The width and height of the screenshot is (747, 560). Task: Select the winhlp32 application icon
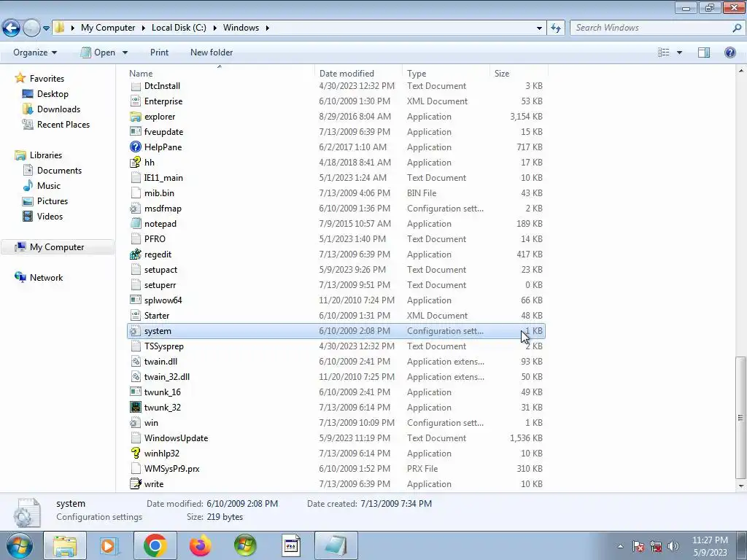pyautogui.click(x=136, y=454)
